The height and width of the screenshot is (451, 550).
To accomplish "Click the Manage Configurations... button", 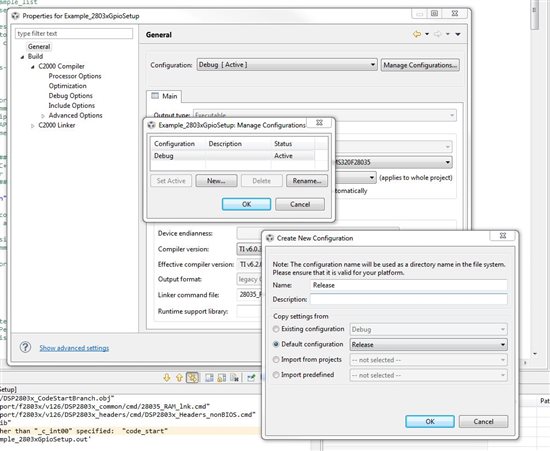I will [x=420, y=65].
